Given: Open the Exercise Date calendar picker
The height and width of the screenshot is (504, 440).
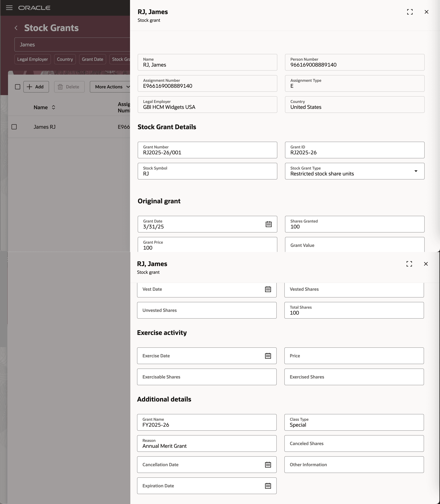Looking at the screenshot, I should coord(268,356).
